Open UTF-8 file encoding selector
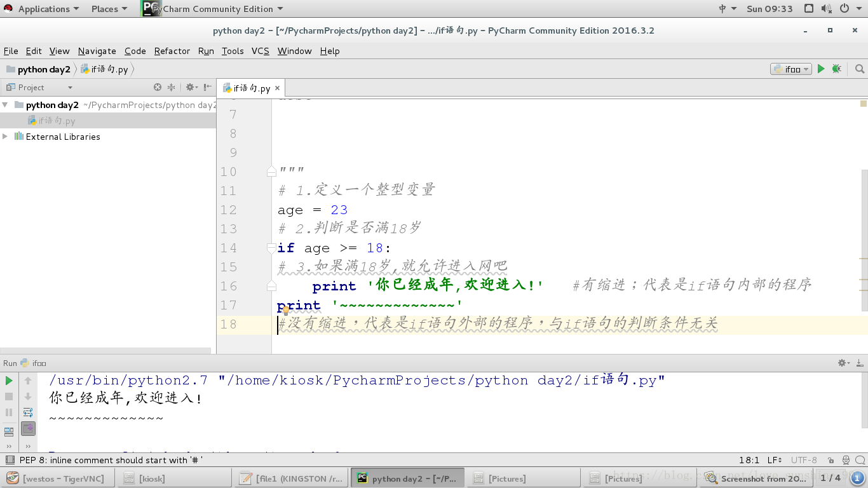Screen dimensions: 868x488 click(x=804, y=460)
